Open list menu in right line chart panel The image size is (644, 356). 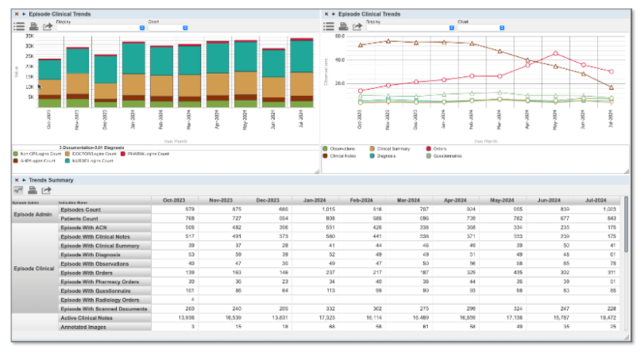tap(328, 26)
